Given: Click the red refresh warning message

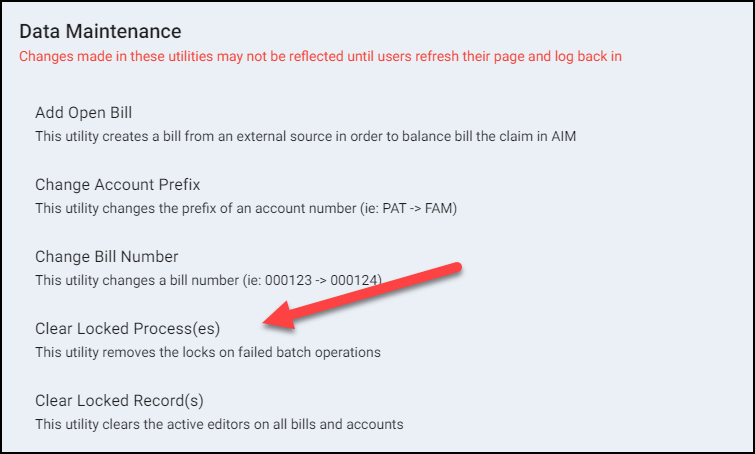Looking at the screenshot, I should pos(320,56).
